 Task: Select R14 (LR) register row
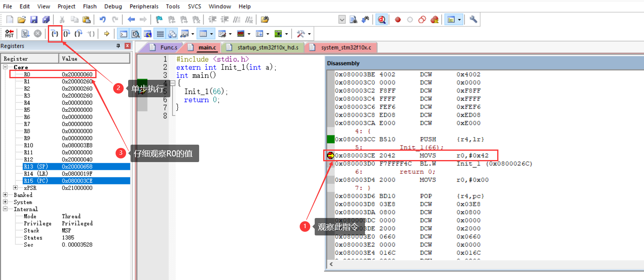tap(77, 173)
